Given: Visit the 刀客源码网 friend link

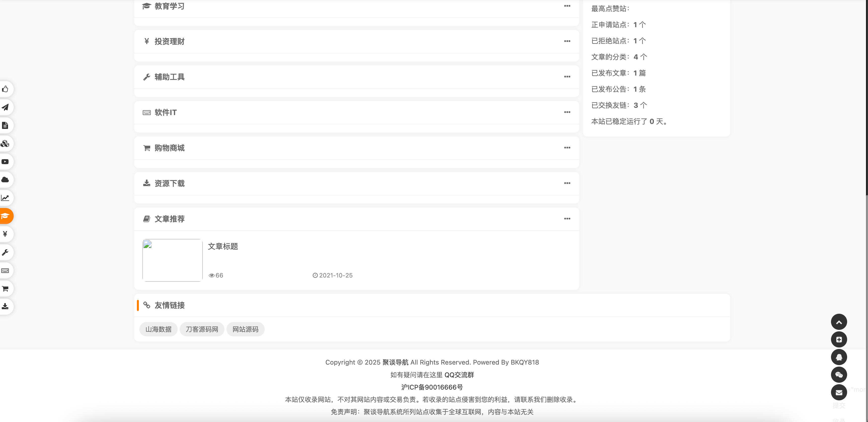Looking at the screenshot, I should click(202, 329).
